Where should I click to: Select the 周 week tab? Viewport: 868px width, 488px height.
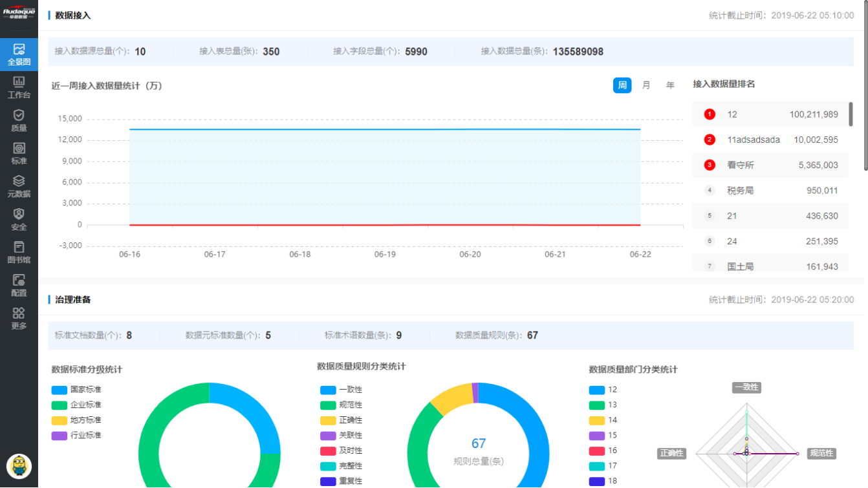pyautogui.click(x=622, y=85)
